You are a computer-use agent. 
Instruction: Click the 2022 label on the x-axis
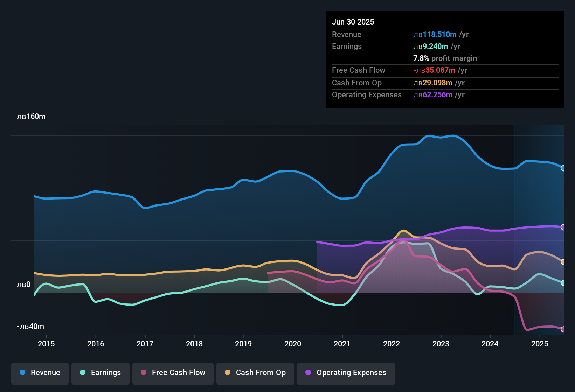tap(392, 344)
